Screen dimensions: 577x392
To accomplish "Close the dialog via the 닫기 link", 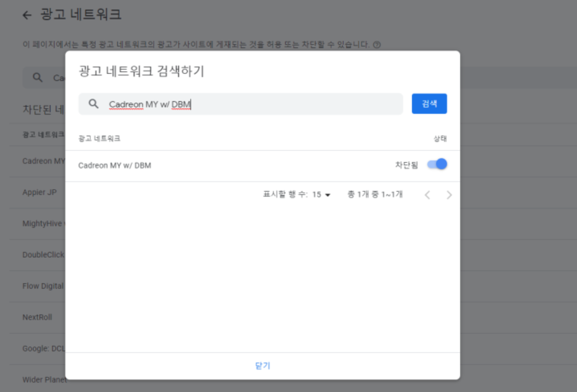I will point(262,366).
